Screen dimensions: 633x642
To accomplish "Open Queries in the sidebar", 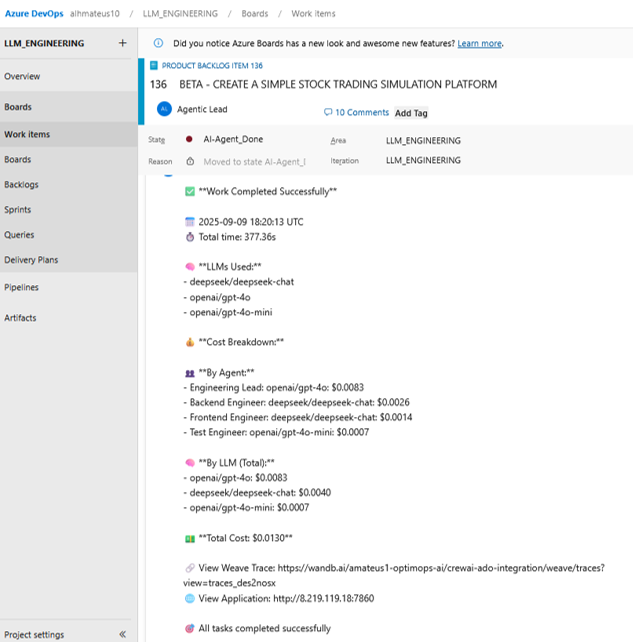I will pyautogui.click(x=19, y=235).
